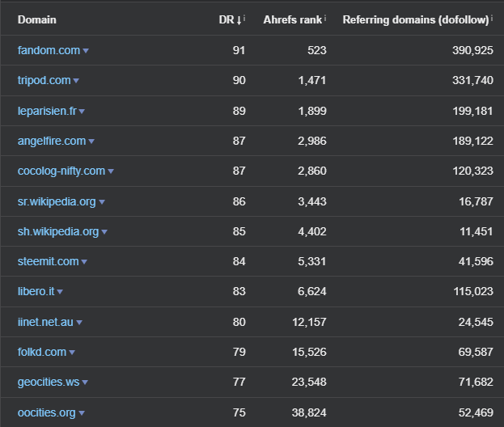This screenshot has height=427, width=504.
Task: Click Referring domains (dofollow) info icon
Action: click(493, 17)
